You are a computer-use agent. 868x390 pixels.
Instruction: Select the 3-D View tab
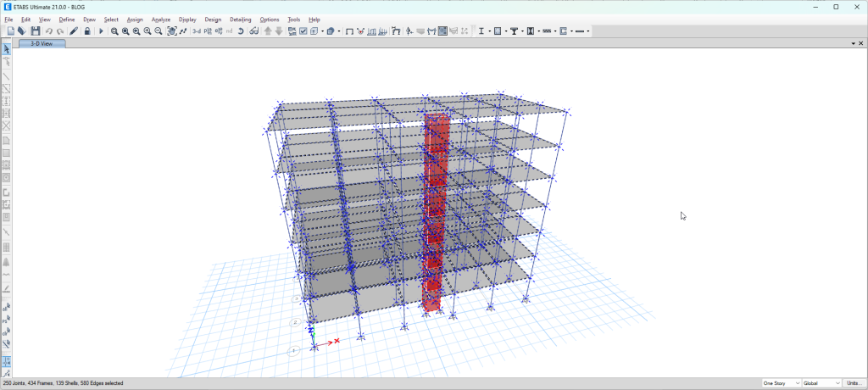[41, 43]
